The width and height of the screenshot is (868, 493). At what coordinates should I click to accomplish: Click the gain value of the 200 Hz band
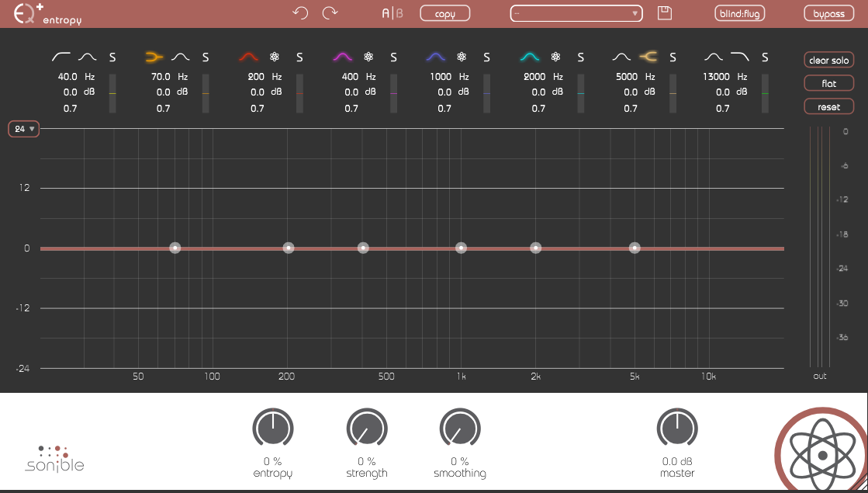[258, 92]
